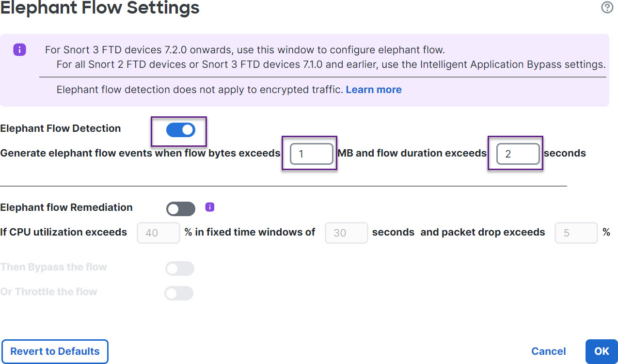The height and width of the screenshot is (364, 618).
Task: Open the Learn more link
Action: point(373,90)
